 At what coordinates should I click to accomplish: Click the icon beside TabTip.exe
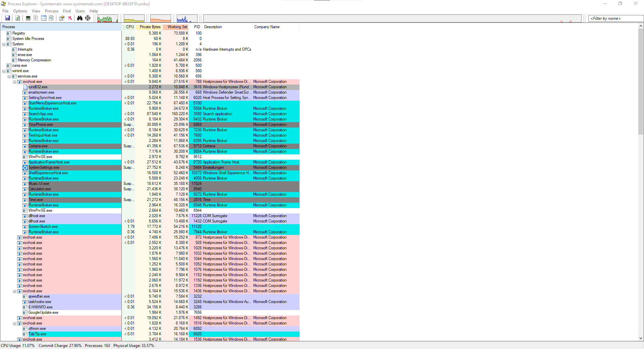pos(25,334)
